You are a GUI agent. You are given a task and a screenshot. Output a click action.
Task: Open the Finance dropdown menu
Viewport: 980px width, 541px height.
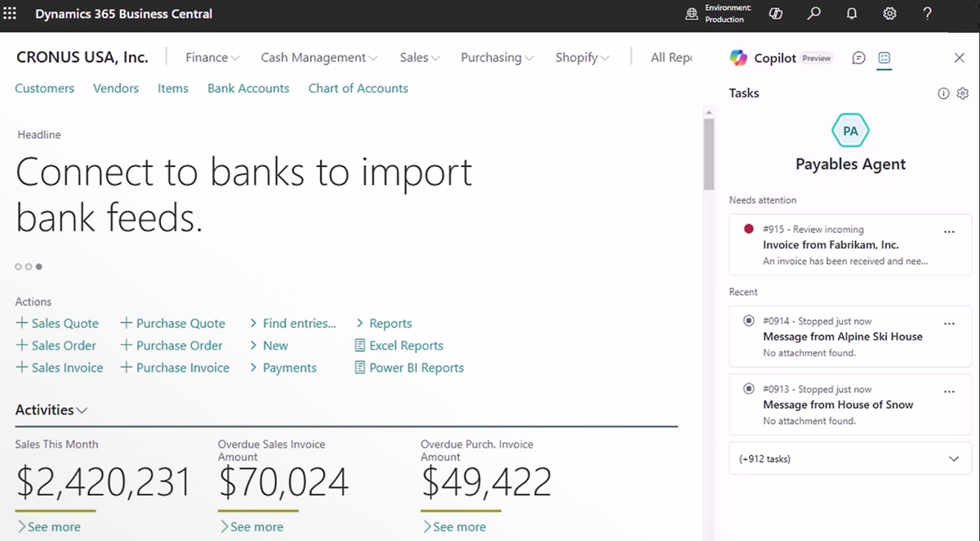click(x=212, y=57)
